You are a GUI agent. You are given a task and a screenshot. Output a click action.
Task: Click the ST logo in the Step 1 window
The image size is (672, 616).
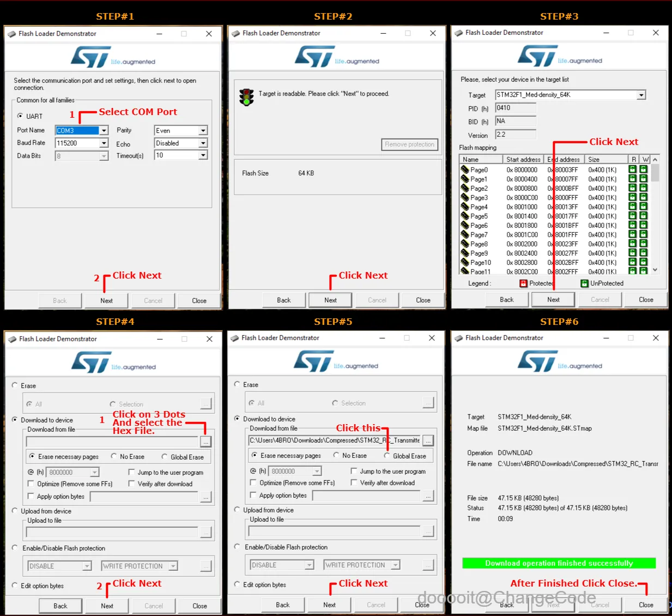tap(92, 57)
